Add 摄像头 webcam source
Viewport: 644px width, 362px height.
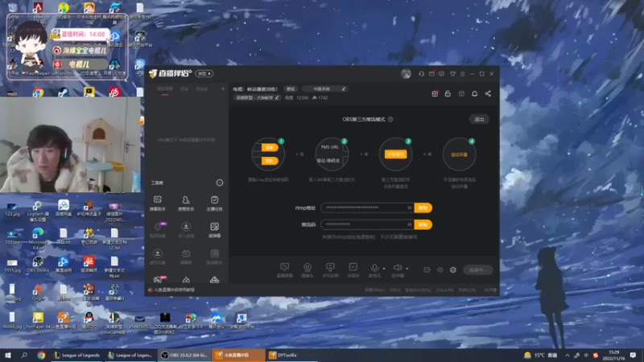(308, 269)
